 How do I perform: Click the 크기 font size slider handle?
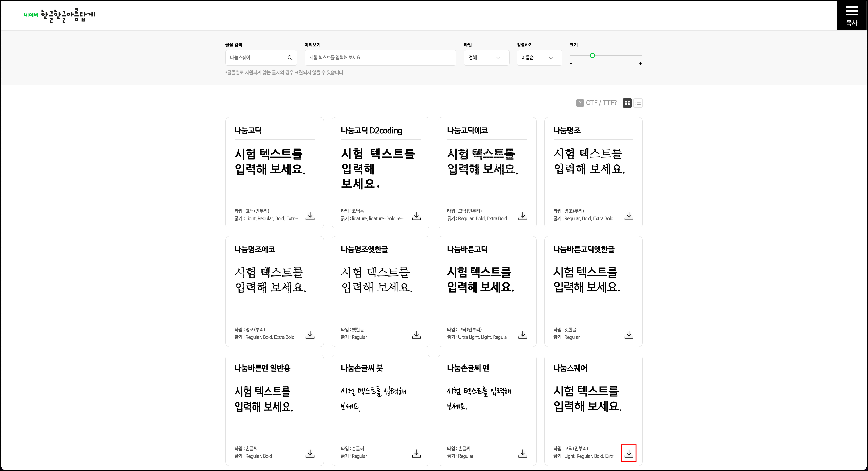coord(592,55)
